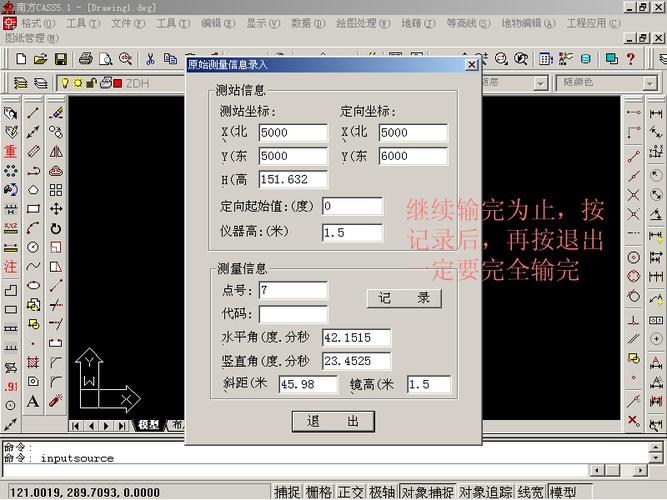This screenshot has height=500, width=667.
Task: Toggle 捕捉 snap in status bar
Action: 287,492
